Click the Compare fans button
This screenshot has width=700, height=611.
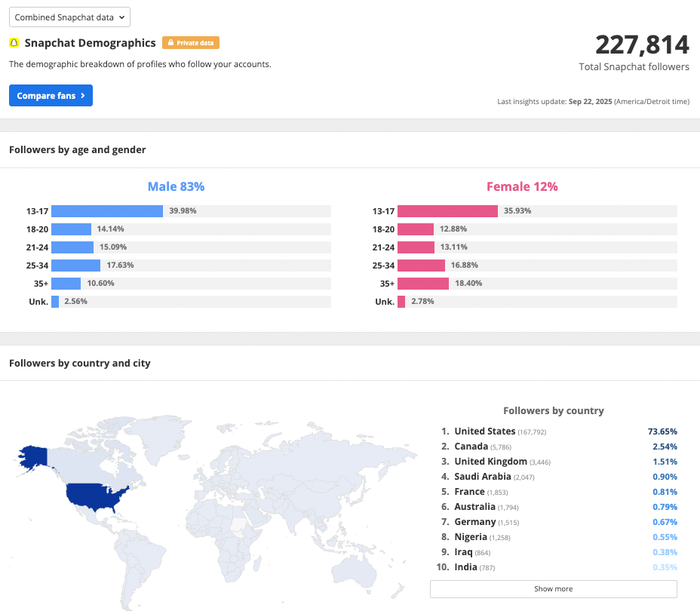click(51, 96)
